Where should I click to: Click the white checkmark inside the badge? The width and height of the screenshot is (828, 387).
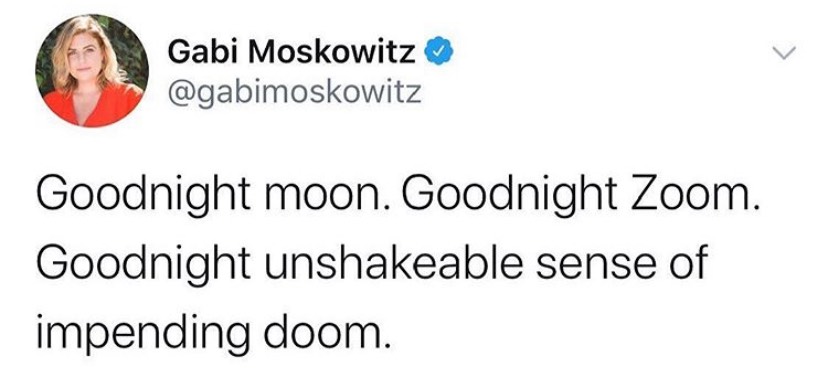[437, 52]
